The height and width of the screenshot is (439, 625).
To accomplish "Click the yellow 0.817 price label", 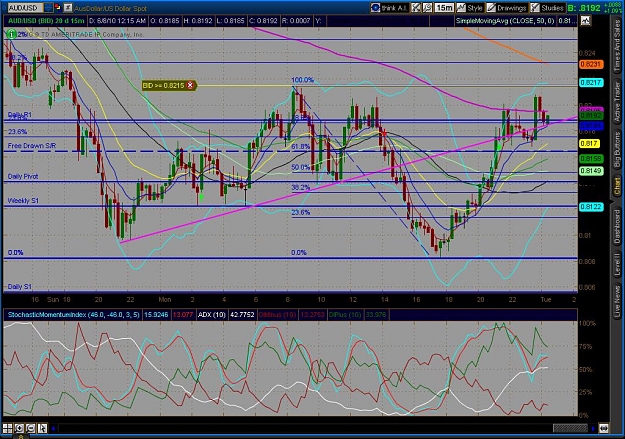I will [x=590, y=144].
